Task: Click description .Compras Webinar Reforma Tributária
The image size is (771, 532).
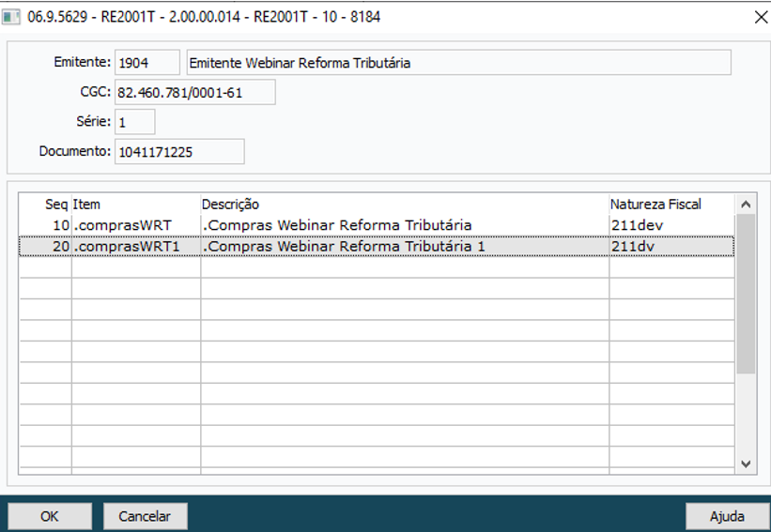Action: click(405, 225)
